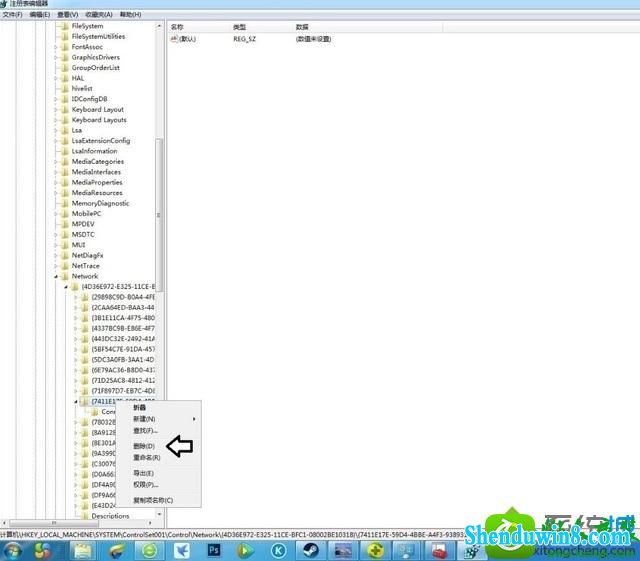Collapse the Network key
The image size is (640, 561).
click(x=56, y=276)
